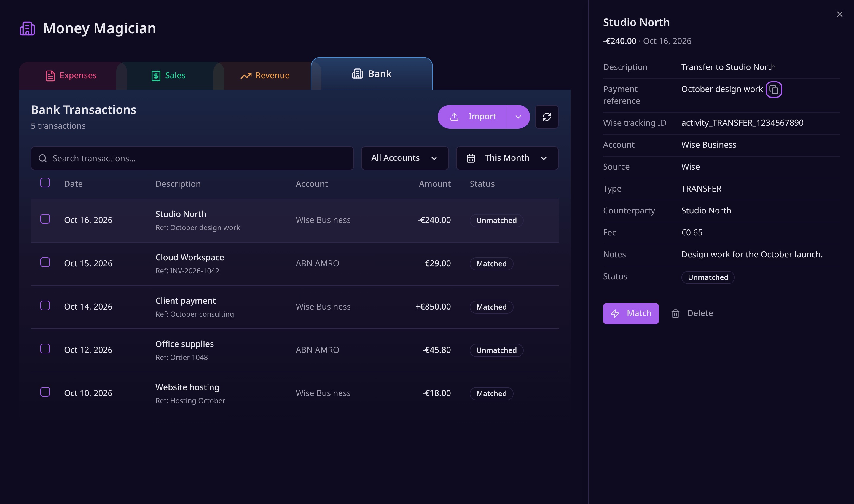Click the Account column header
854x504 pixels.
tap(312, 184)
